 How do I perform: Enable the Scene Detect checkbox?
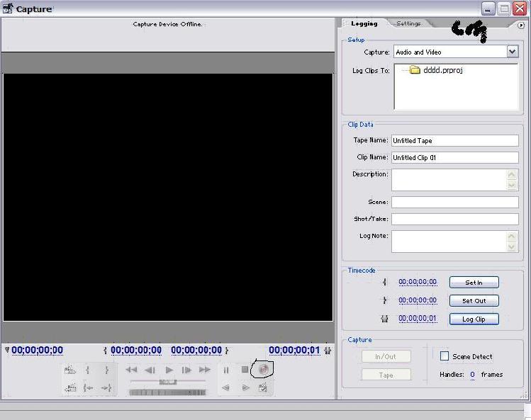coord(445,356)
